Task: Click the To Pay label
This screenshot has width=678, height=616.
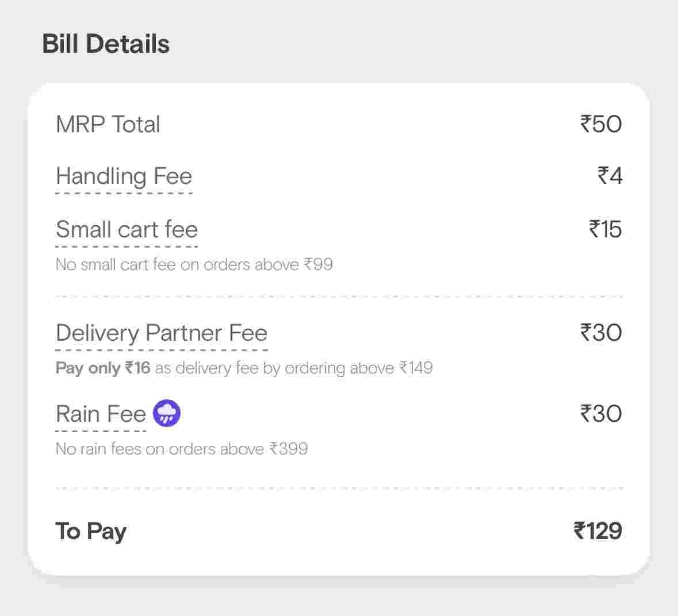Action: 91,532
